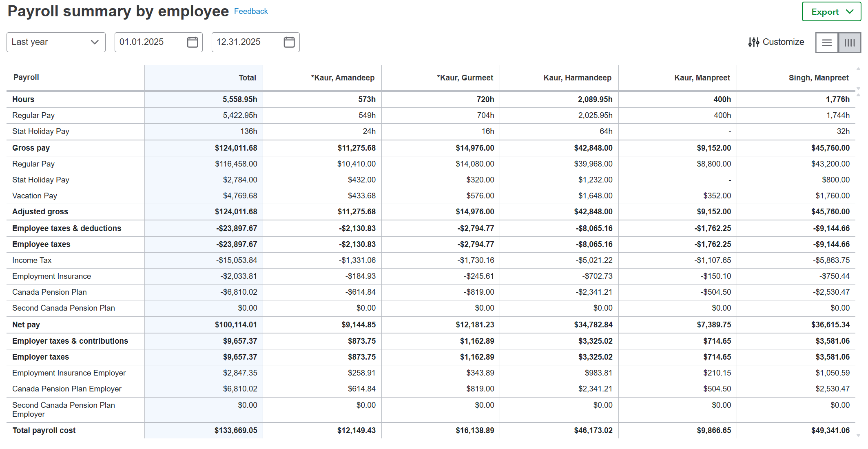Click the Kaur, Harmandeep column header

pyautogui.click(x=577, y=78)
